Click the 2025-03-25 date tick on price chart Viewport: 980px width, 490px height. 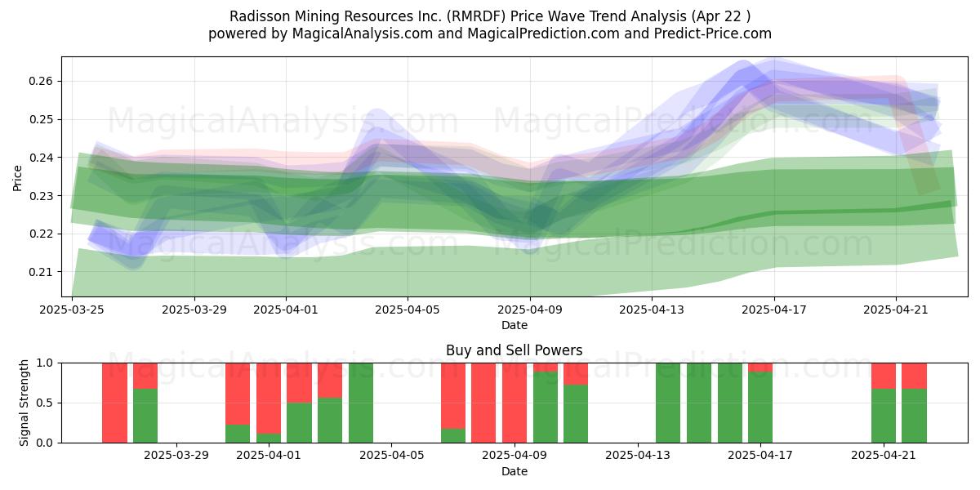(x=73, y=310)
